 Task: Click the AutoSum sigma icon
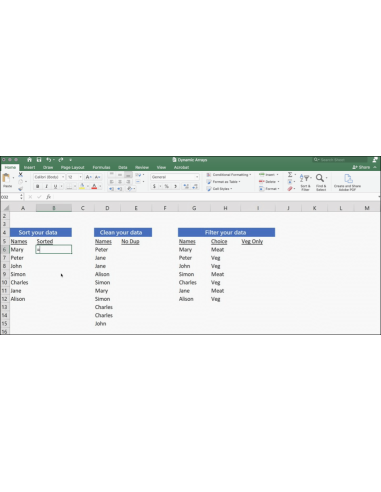coord(290,174)
